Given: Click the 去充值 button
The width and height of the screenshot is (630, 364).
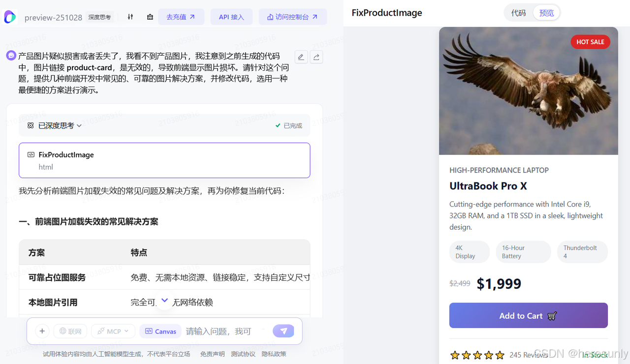Looking at the screenshot, I should [x=181, y=17].
